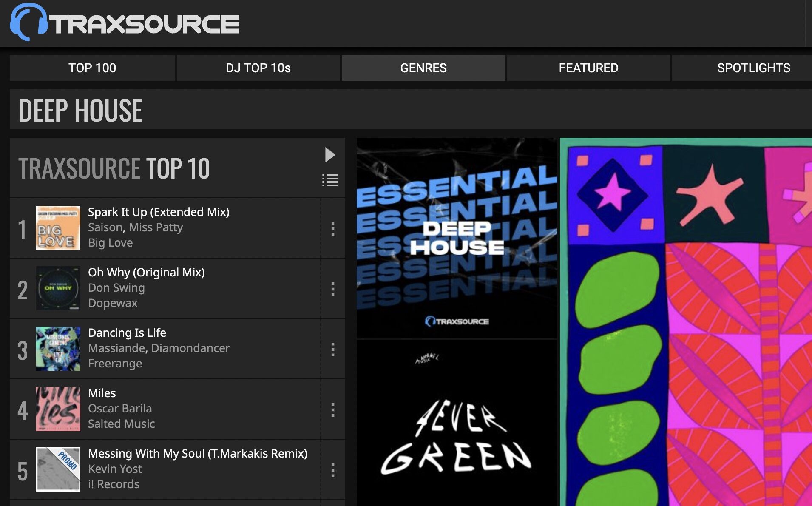Click the Messing With My Soul promo artwork

(x=58, y=469)
